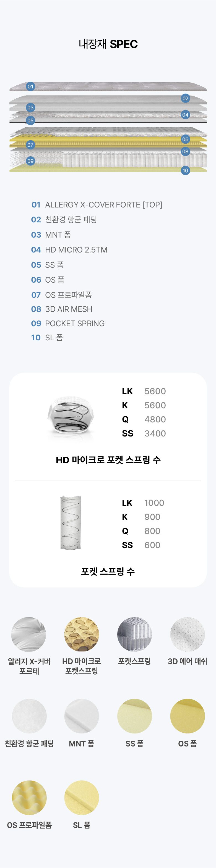
Task: Select the OS 프로파일폼 thumbnail
Action: (x=29, y=798)
